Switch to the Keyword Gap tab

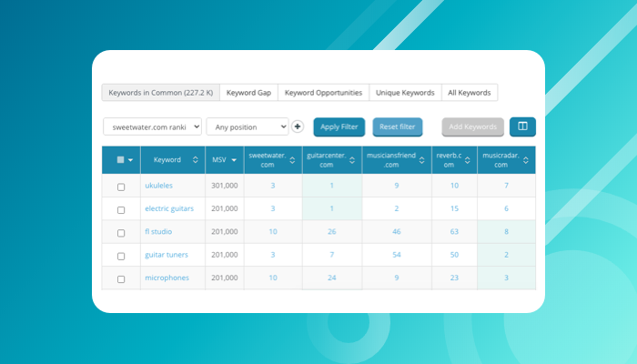[249, 93]
